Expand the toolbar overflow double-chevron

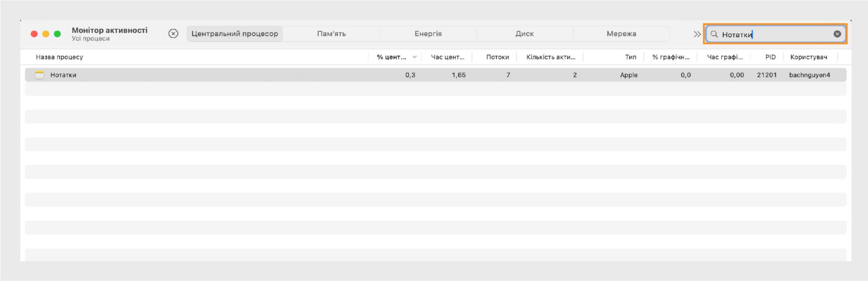tap(697, 34)
